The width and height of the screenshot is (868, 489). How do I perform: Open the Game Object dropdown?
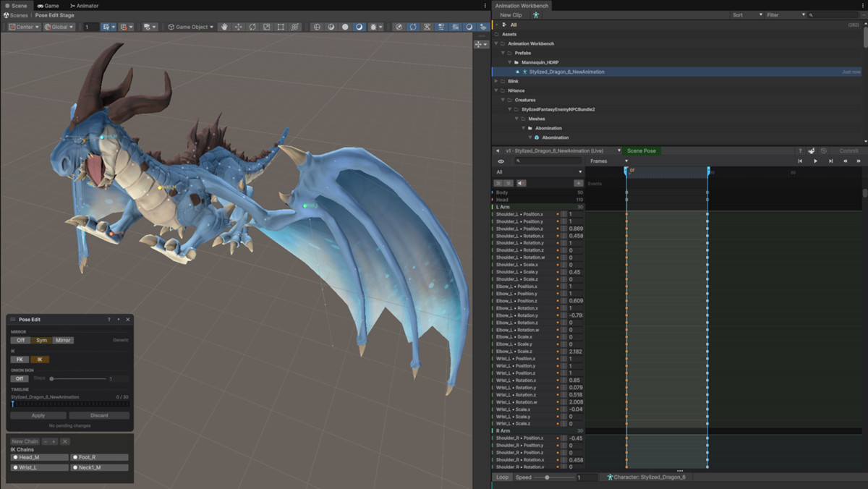190,27
